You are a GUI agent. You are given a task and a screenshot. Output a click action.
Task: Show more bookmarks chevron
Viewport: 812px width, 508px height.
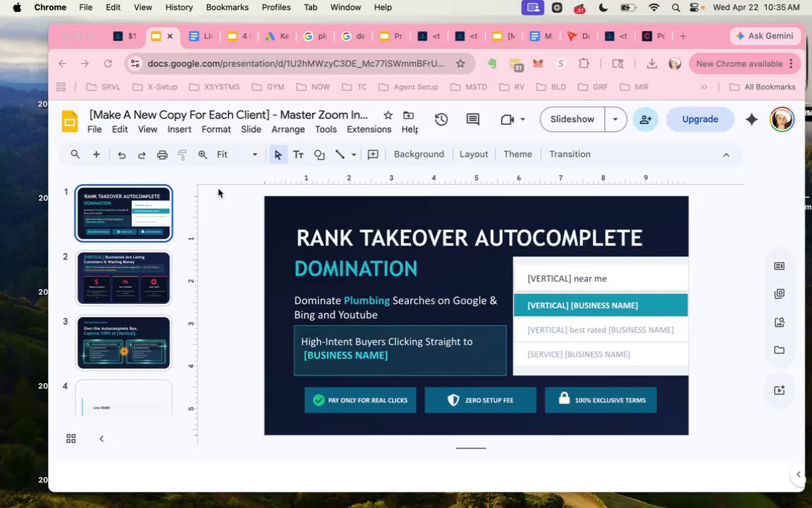point(703,87)
